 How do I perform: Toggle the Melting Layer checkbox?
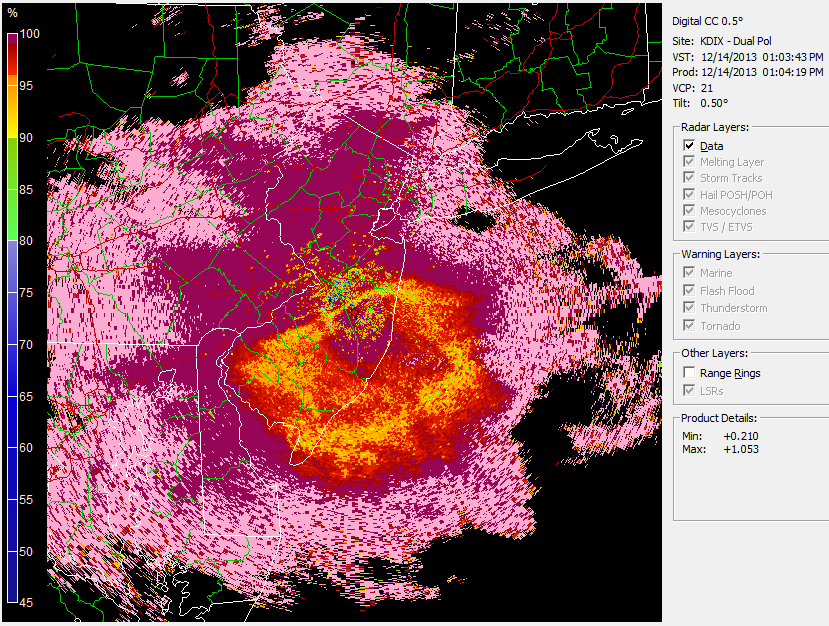[x=689, y=161]
